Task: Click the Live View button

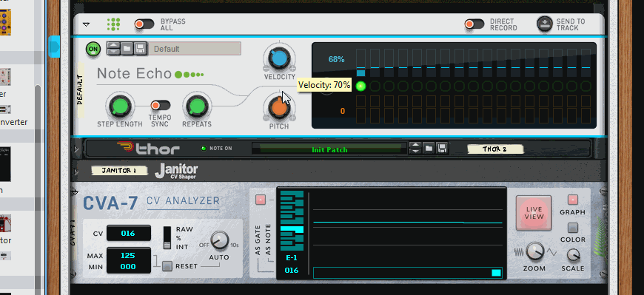Action: click(534, 213)
